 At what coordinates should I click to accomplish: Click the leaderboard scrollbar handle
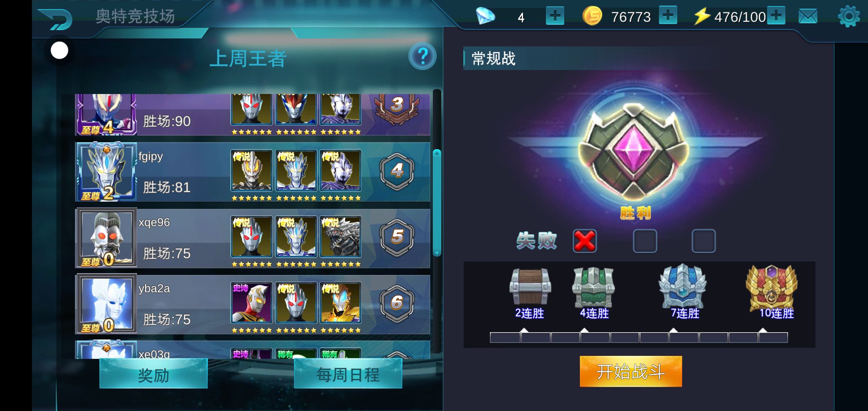click(437, 203)
